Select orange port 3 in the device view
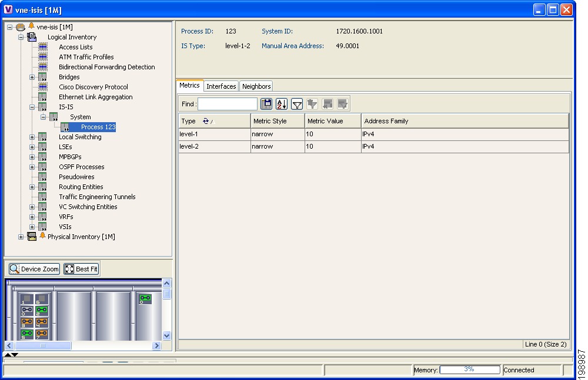 point(27,322)
